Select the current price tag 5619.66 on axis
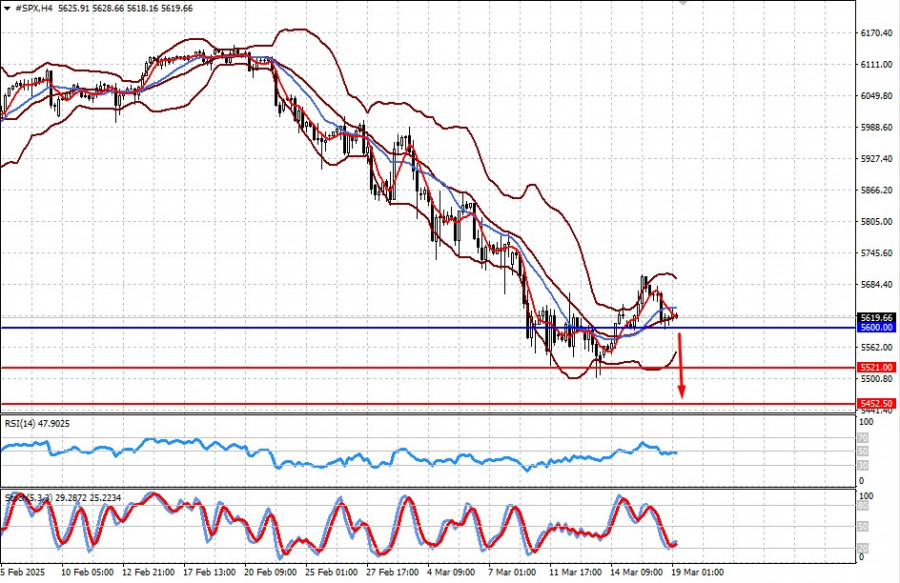 coord(876,317)
